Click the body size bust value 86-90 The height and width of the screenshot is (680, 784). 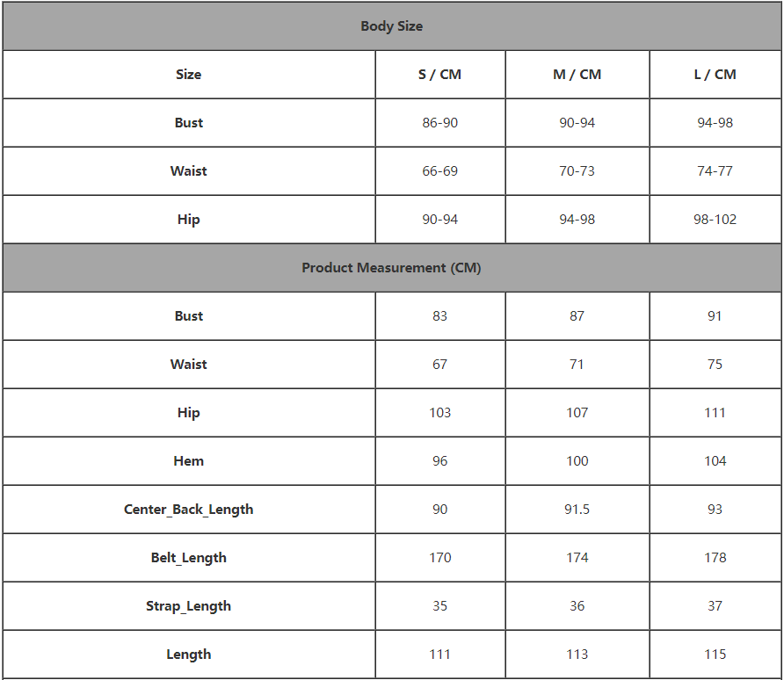439,123
